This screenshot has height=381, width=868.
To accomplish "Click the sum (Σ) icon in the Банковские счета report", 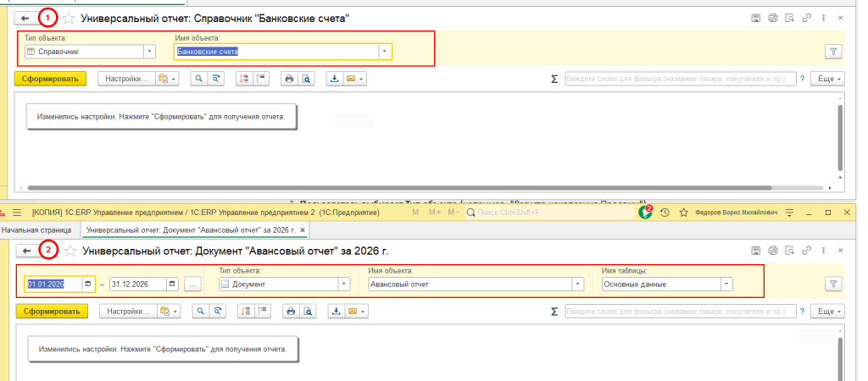I will 554,79.
